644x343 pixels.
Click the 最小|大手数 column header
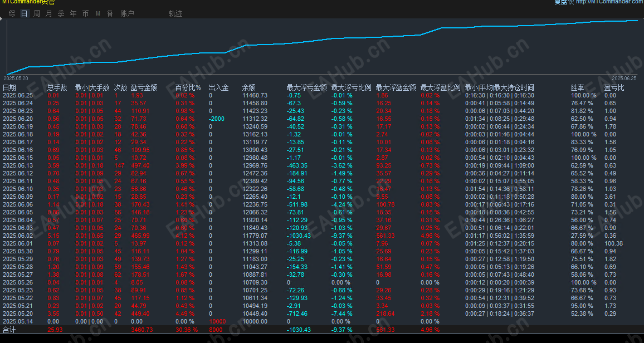click(92, 87)
